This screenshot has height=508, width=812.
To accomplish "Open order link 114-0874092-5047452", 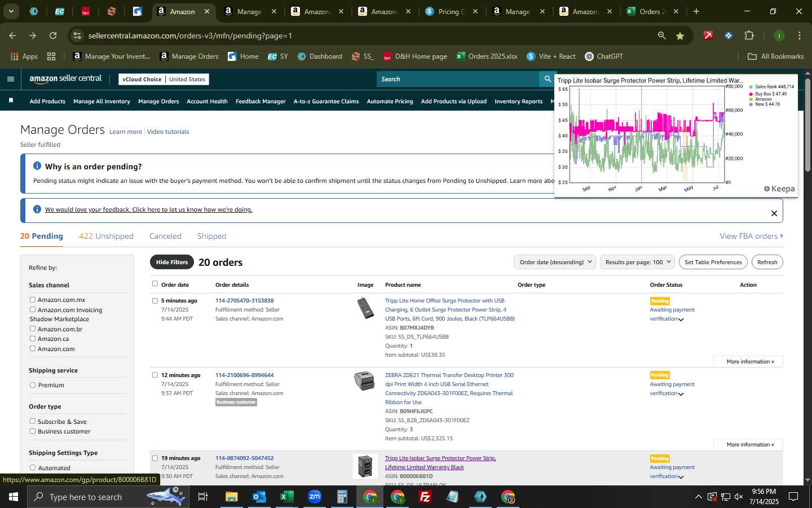I will click(244, 458).
